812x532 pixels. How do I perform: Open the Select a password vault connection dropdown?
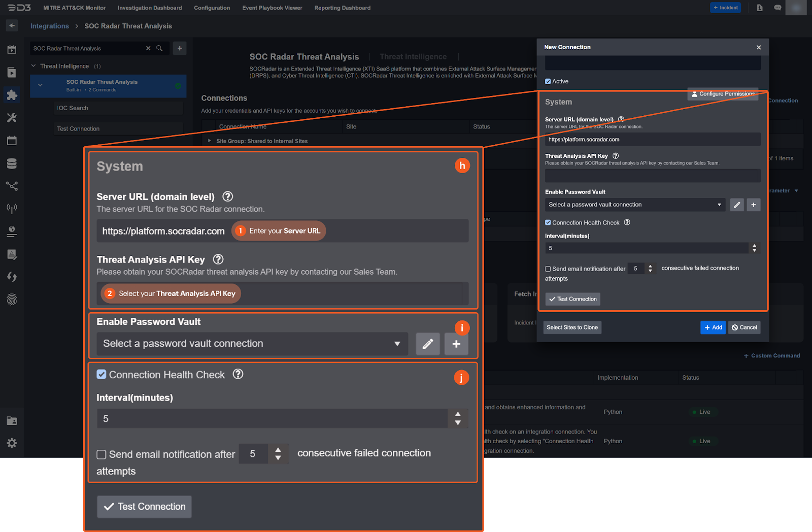pos(251,344)
